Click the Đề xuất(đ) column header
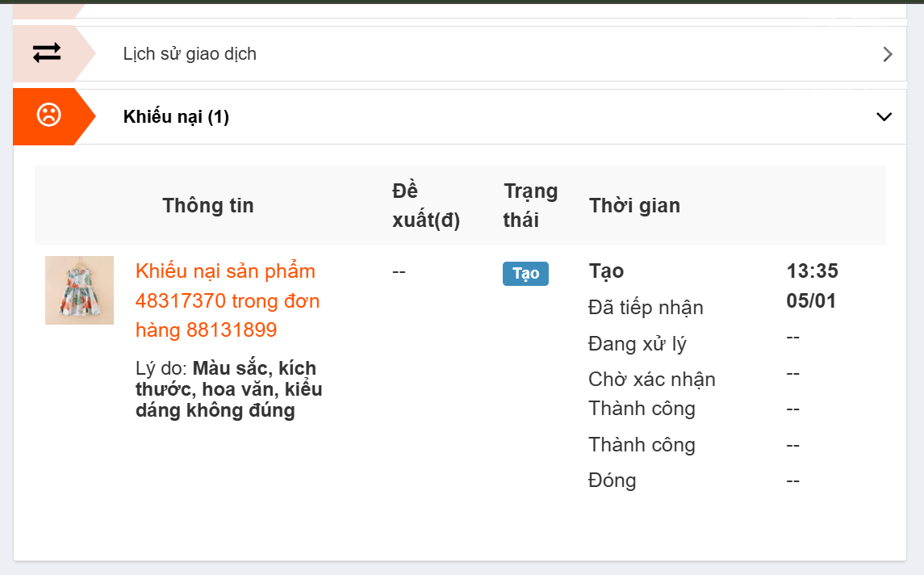This screenshot has height=575, width=924. coord(425,206)
